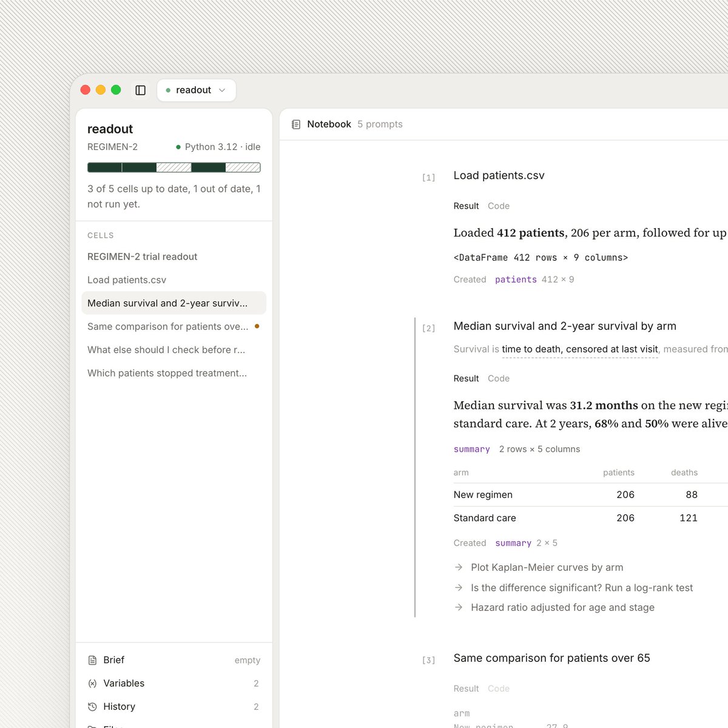Image resolution: width=728 pixels, height=728 pixels.
Task: Click the Notebook icon in the header
Action: click(296, 124)
